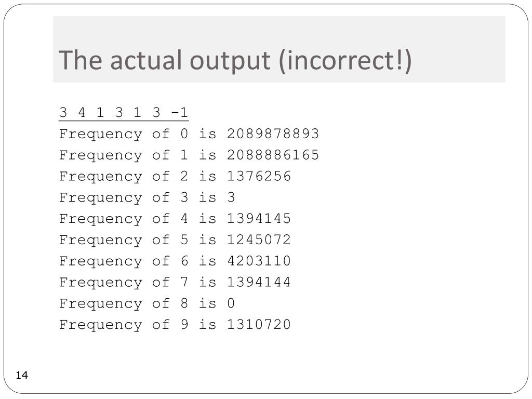
Task: Click the slide title 'The actual output (incorrect!)'
Action: (235, 60)
